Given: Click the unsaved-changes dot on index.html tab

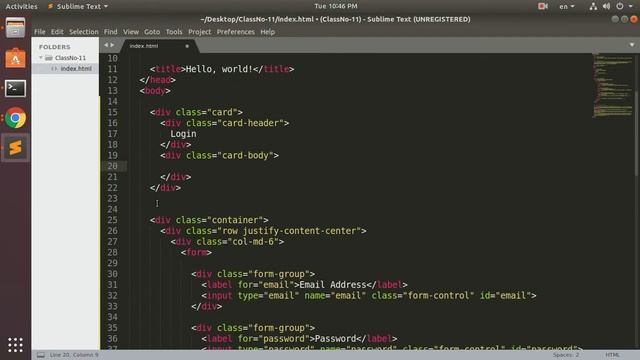Looking at the screenshot, I should [187, 46].
